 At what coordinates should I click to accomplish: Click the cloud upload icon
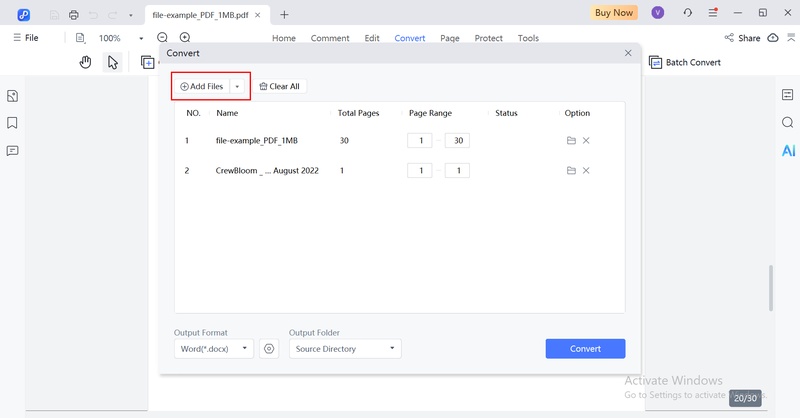773,38
